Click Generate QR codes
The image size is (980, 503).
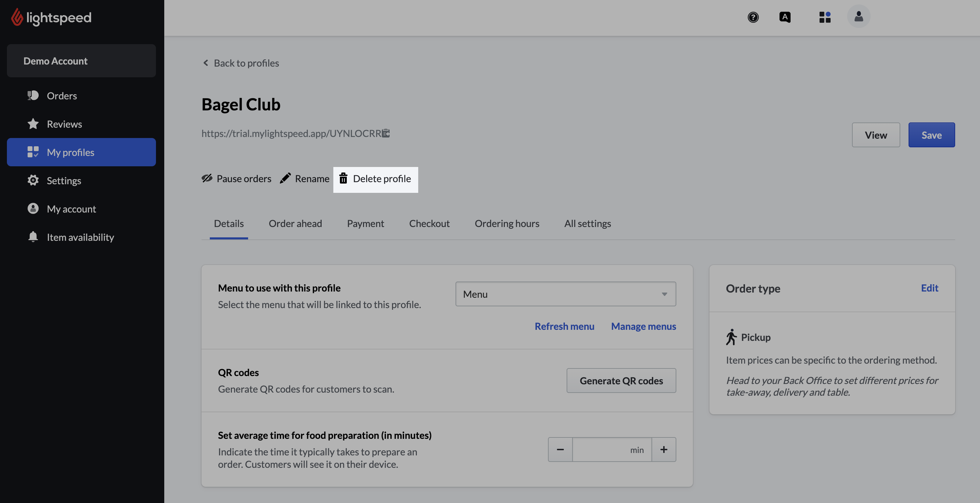pos(621,381)
